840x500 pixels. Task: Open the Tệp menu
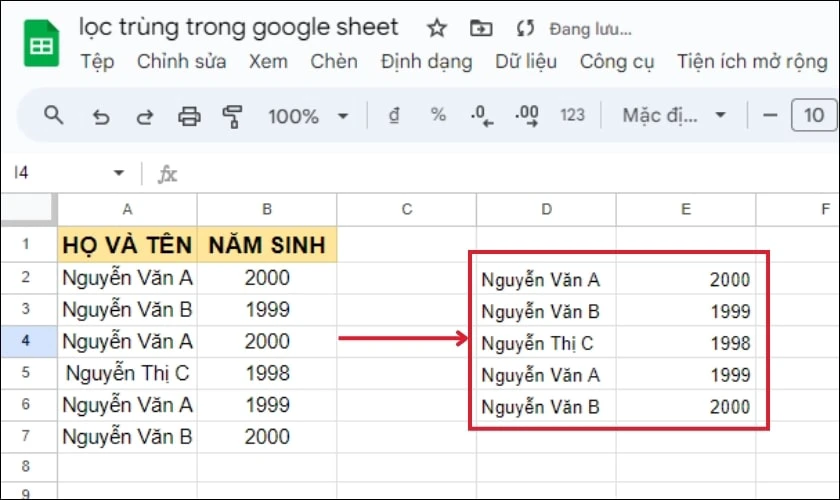pyautogui.click(x=97, y=62)
